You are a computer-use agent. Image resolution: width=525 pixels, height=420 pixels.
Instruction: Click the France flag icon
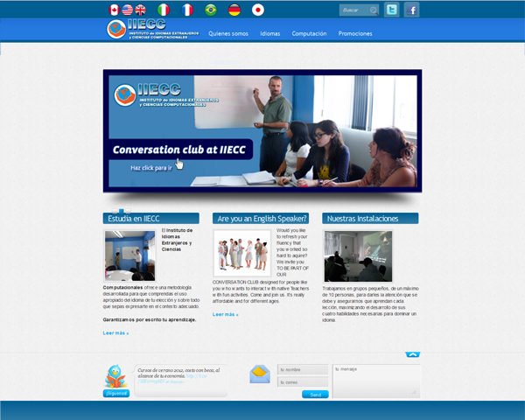coord(187,10)
